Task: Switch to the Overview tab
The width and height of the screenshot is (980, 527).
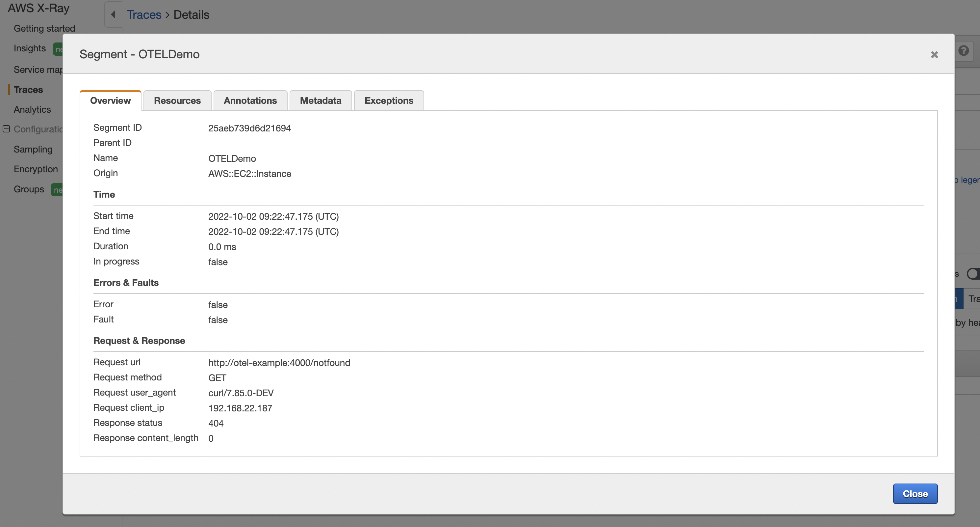Action: [110, 100]
